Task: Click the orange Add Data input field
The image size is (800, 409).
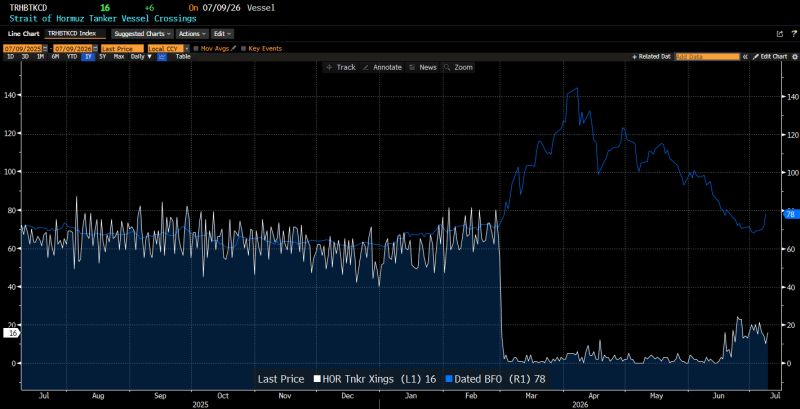Action: pos(707,57)
